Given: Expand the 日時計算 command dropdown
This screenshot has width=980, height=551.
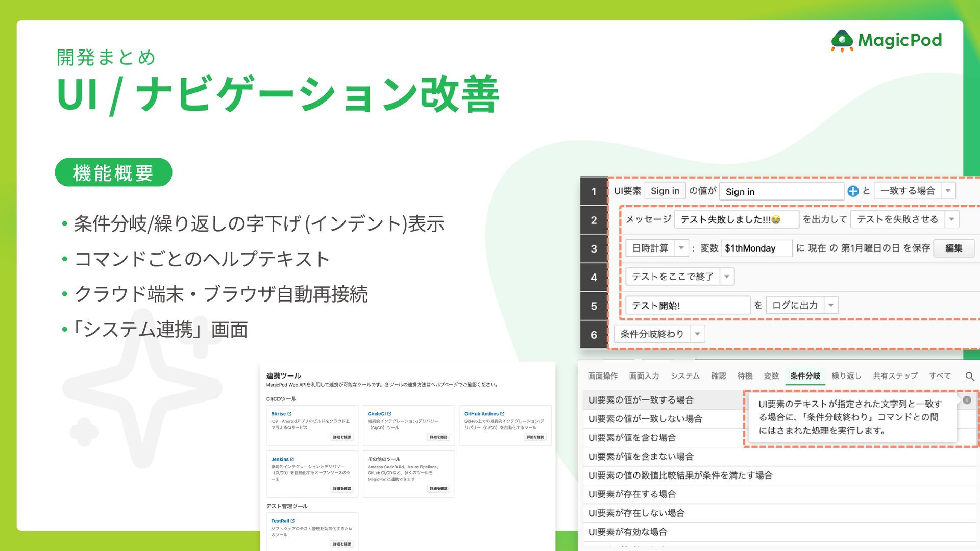Looking at the screenshot, I should (x=657, y=248).
